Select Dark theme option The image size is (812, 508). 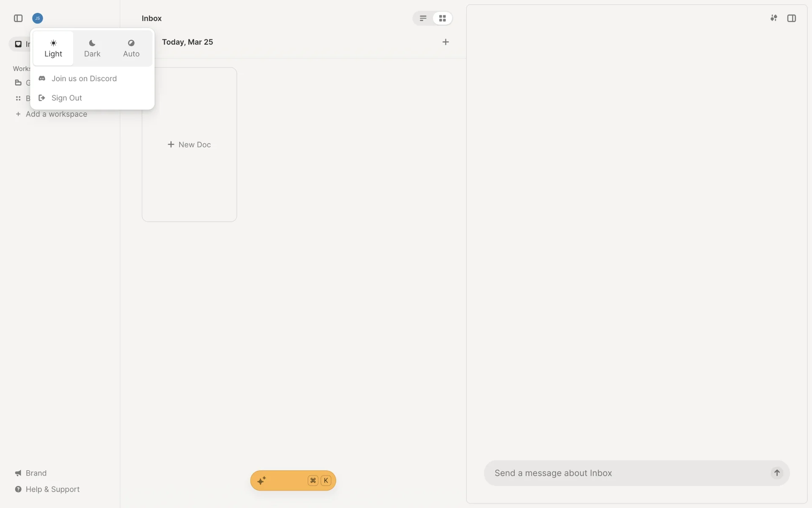click(x=92, y=48)
